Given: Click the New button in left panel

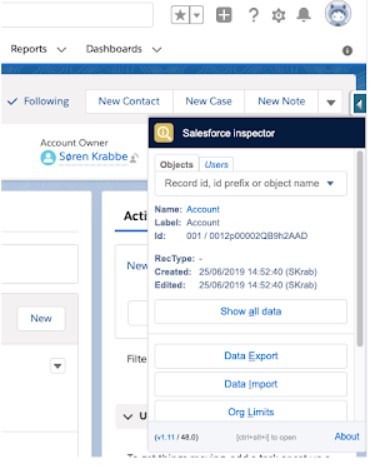Looking at the screenshot, I should (x=41, y=319).
